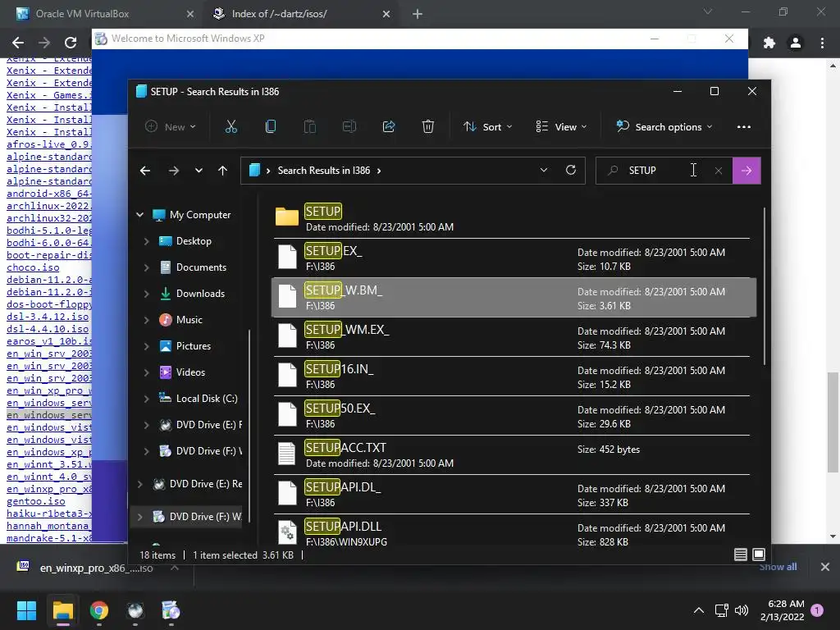Open Chrome profile avatar icon
840x630 pixels.
[x=796, y=43]
